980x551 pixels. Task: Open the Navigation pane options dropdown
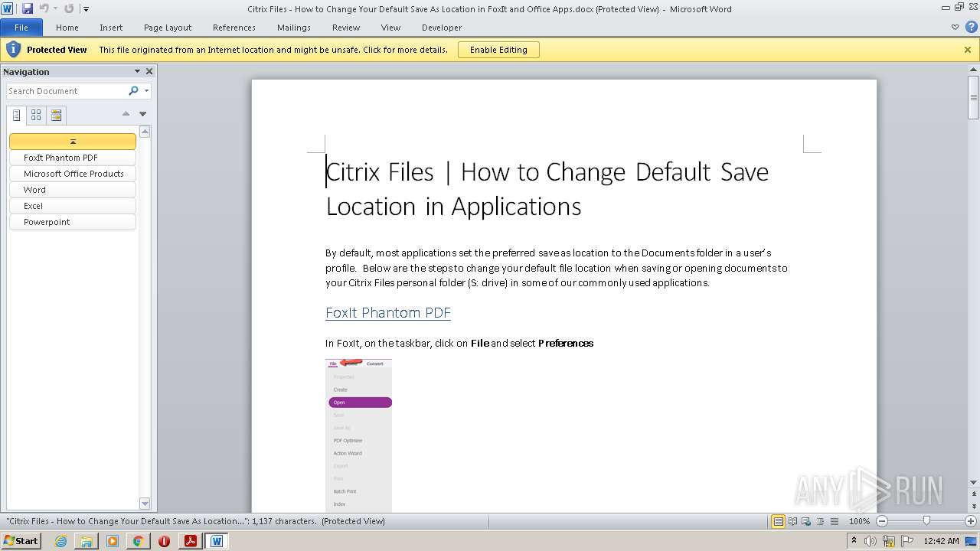[137, 71]
